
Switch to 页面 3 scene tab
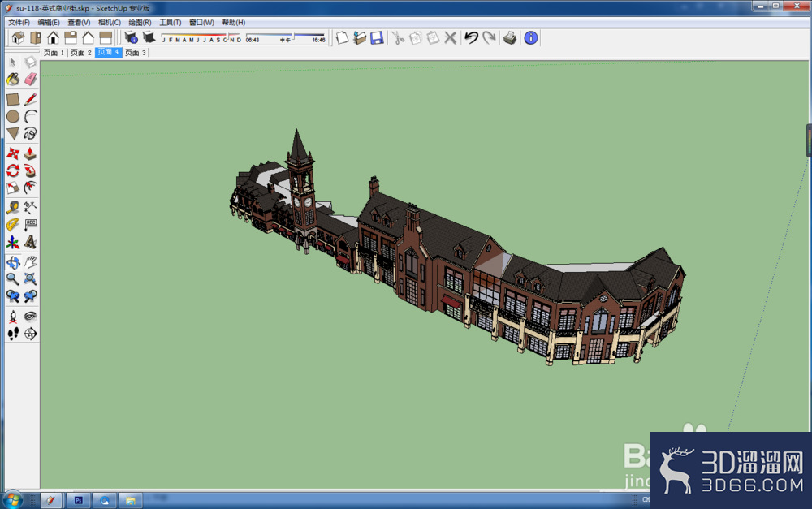(136, 52)
